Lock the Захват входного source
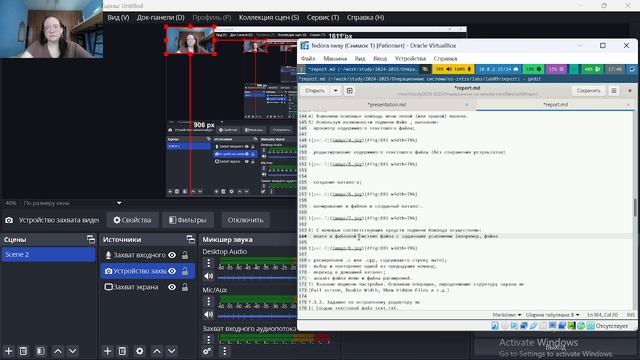The height and width of the screenshot is (360, 640). click(185, 255)
